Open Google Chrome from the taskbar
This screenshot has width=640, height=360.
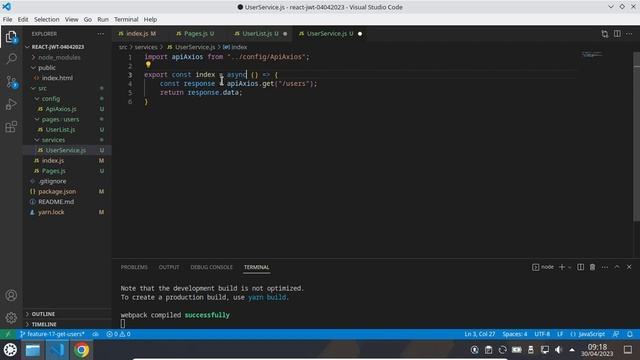pos(81,350)
